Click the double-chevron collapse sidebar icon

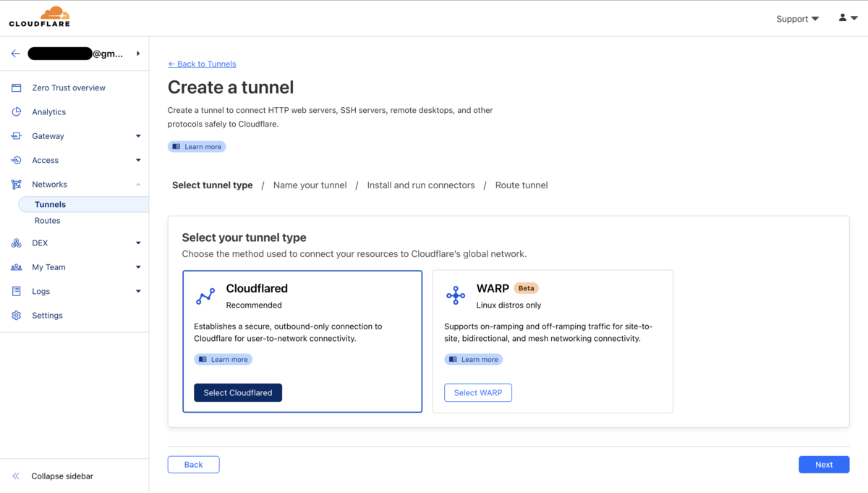pyautogui.click(x=16, y=476)
